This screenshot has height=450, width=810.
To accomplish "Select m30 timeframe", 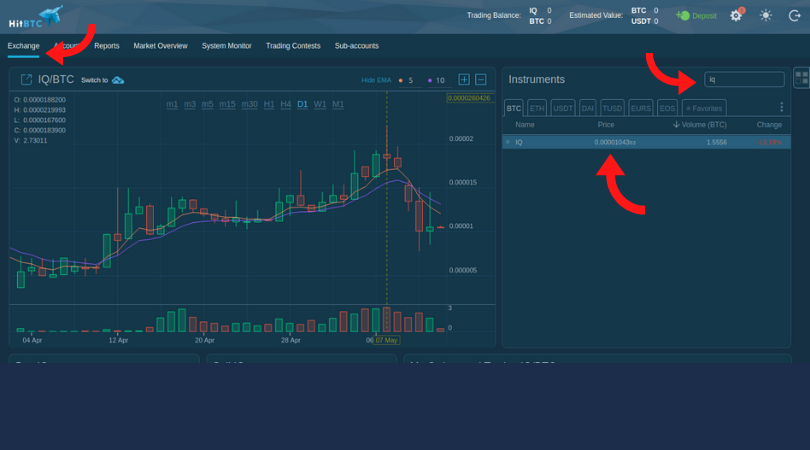I will (250, 104).
